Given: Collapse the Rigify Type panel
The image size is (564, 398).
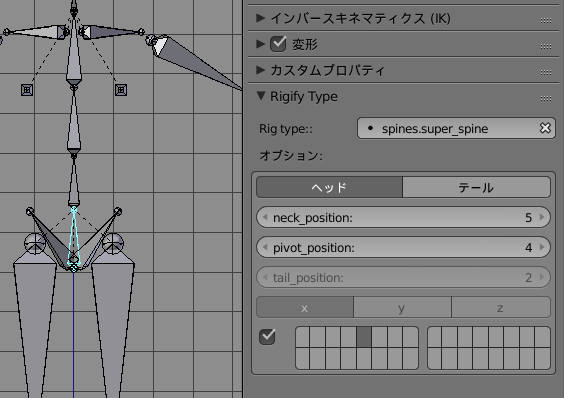Looking at the screenshot, I should click(261, 96).
